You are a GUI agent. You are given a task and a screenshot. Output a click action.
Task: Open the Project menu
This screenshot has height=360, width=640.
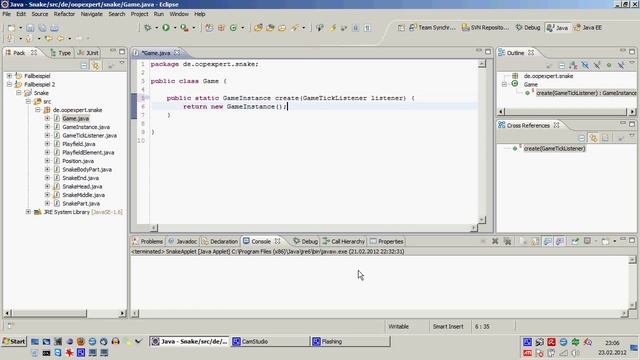point(139,14)
